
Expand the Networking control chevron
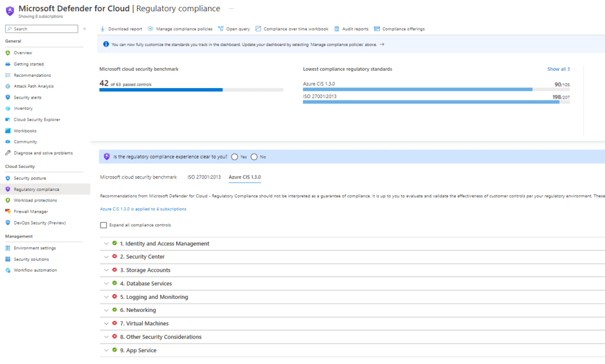[x=106, y=310]
